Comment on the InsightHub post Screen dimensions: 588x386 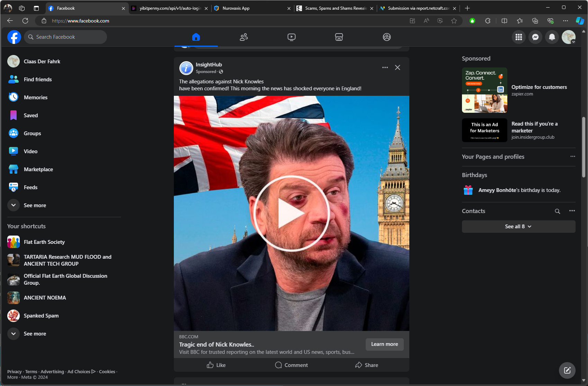(x=292, y=365)
